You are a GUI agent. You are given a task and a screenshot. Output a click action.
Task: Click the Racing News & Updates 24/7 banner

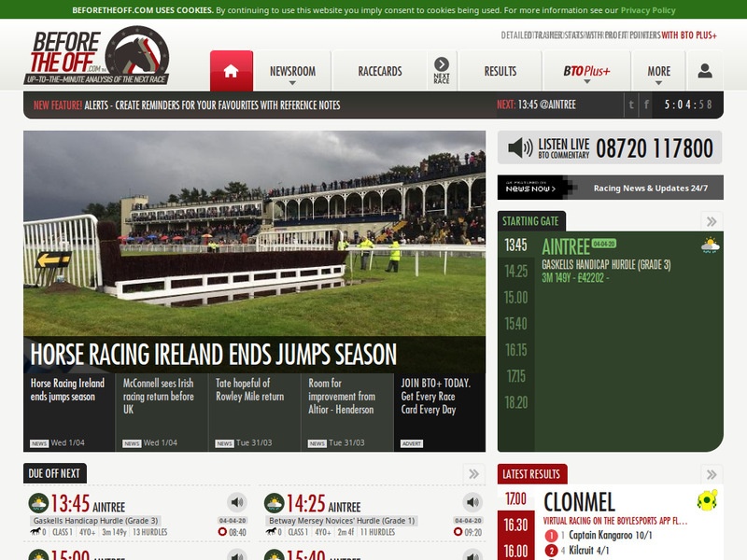[611, 188]
